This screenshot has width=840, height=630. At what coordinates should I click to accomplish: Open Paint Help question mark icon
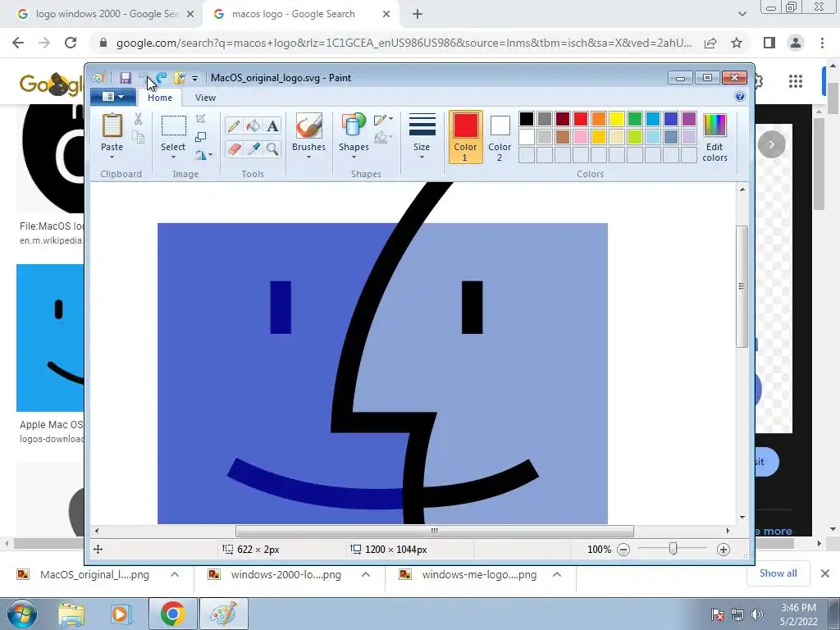point(740,97)
